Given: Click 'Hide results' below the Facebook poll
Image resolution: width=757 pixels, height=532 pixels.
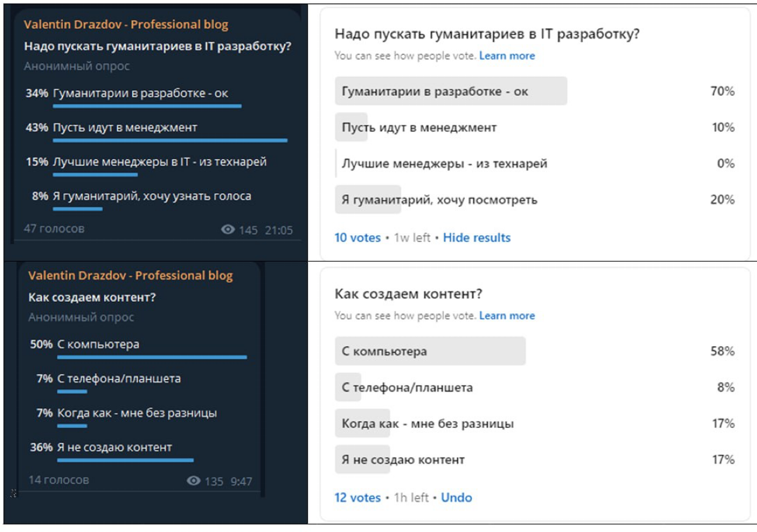Looking at the screenshot, I should (x=477, y=238).
